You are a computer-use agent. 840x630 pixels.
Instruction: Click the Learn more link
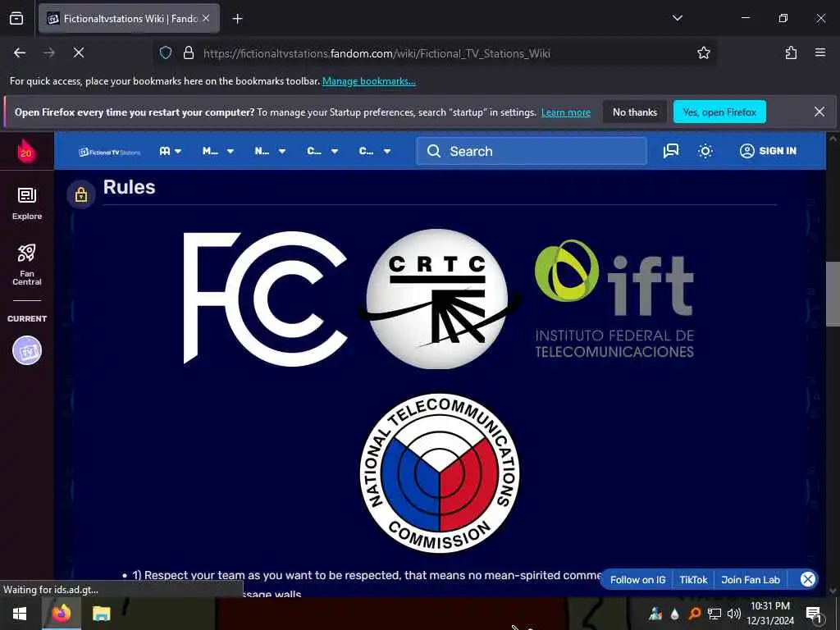coord(566,112)
